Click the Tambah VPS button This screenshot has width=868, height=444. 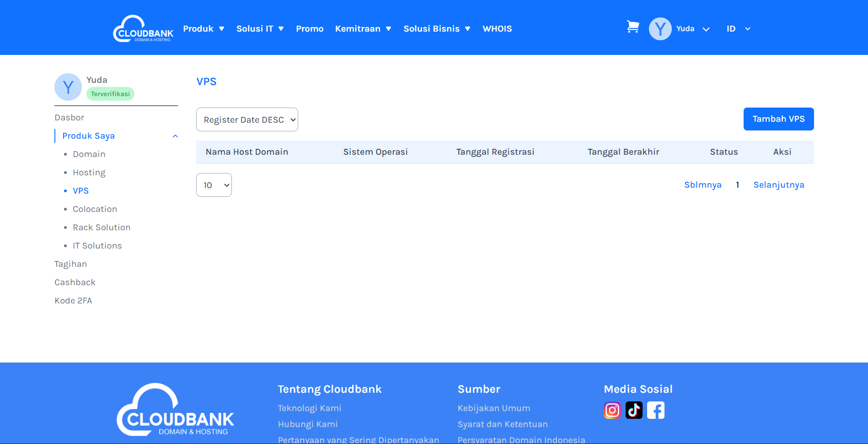coord(778,119)
